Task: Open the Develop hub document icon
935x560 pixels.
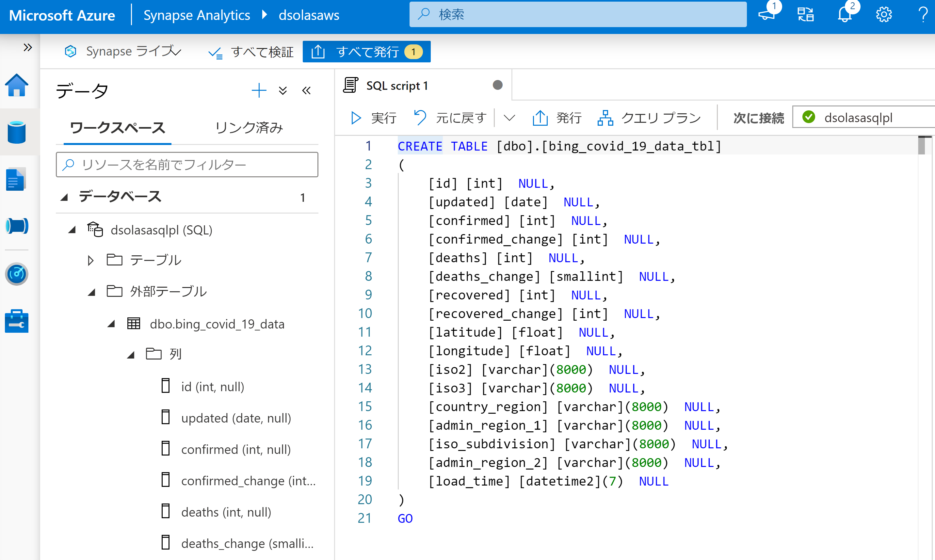Action: tap(16, 179)
